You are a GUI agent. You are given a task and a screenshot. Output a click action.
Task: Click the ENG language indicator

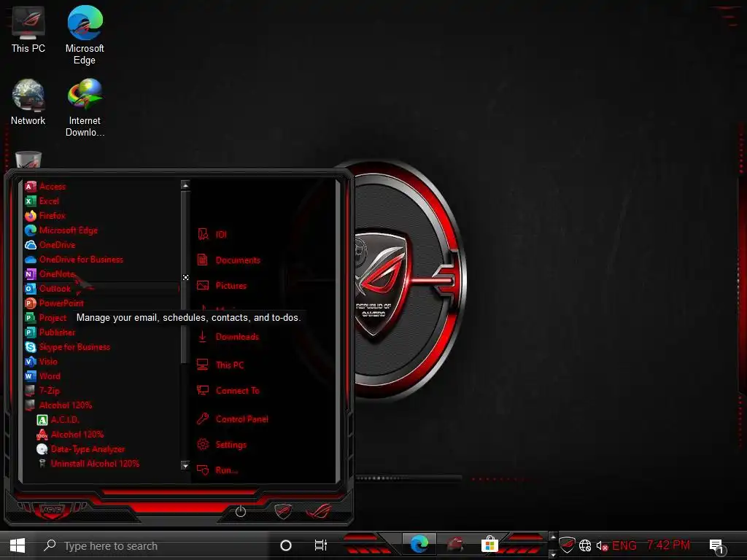pos(624,545)
